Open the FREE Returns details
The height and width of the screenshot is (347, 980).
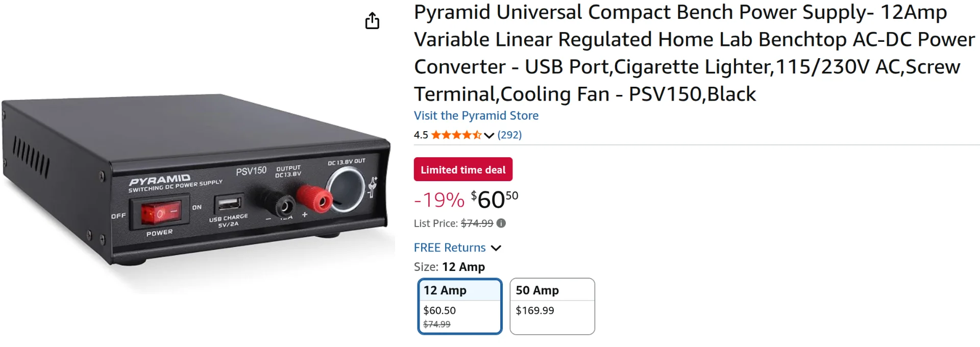pos(450,247)
